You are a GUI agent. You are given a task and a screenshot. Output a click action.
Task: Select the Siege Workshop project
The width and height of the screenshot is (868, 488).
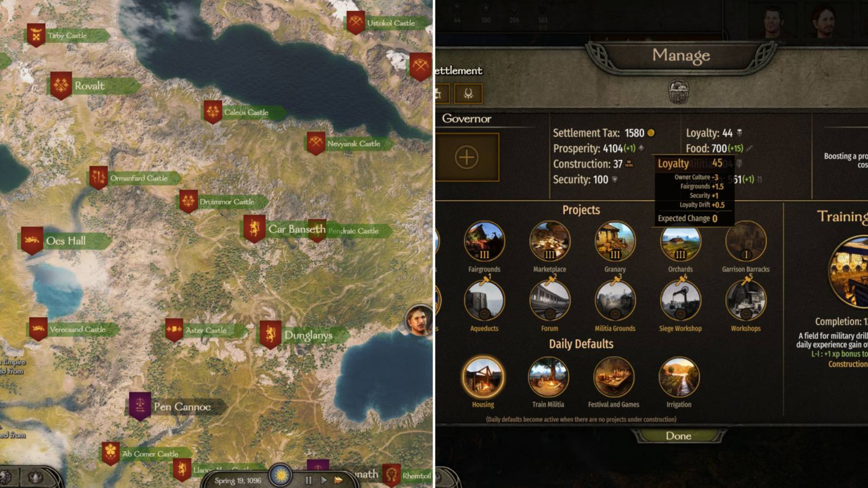coord(680,301)
